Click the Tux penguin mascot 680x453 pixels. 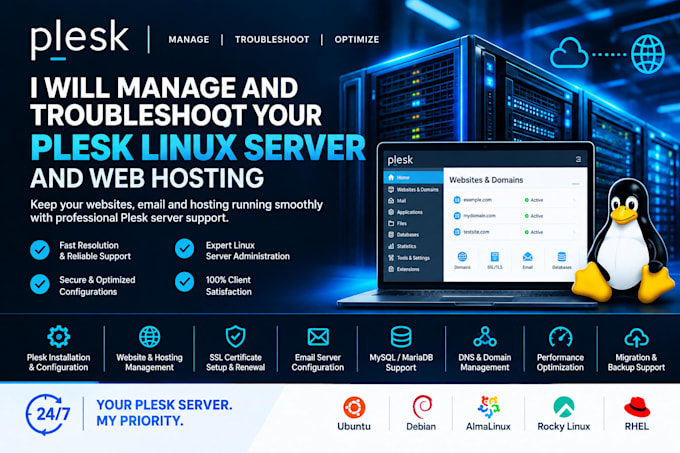tap(624, 241)
